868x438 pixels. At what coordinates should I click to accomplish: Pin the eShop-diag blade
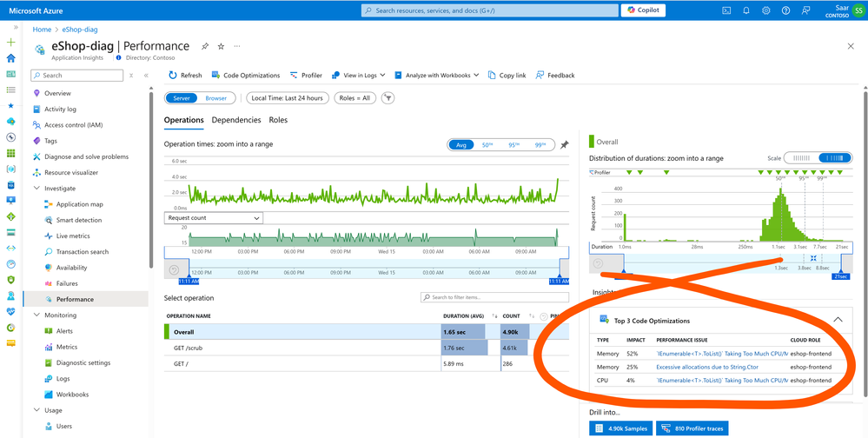[205, 47]
